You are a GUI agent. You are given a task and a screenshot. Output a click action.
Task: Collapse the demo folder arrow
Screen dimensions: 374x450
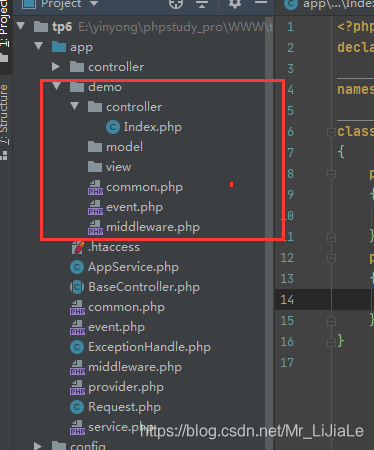(57, 86)
